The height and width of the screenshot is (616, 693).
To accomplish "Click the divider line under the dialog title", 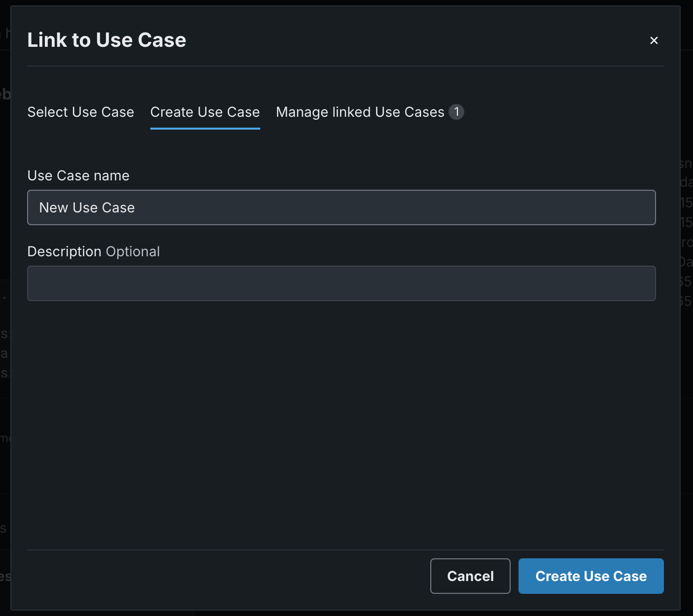I will coord(345,66).
